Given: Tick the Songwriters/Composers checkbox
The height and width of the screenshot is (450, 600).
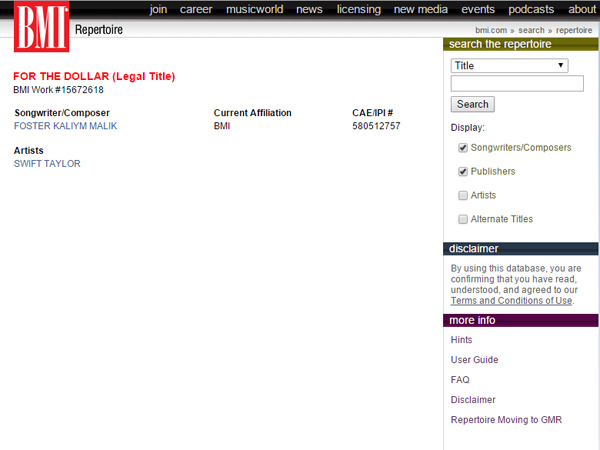Looking at the screenshot, I should (x=463, y=148).
